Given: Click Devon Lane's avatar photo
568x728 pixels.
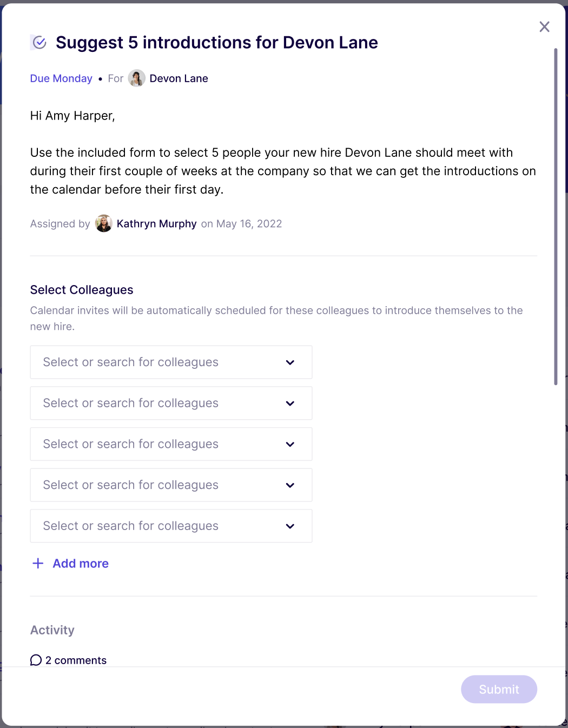Looking at the screenshot, I should coord(136,78).
